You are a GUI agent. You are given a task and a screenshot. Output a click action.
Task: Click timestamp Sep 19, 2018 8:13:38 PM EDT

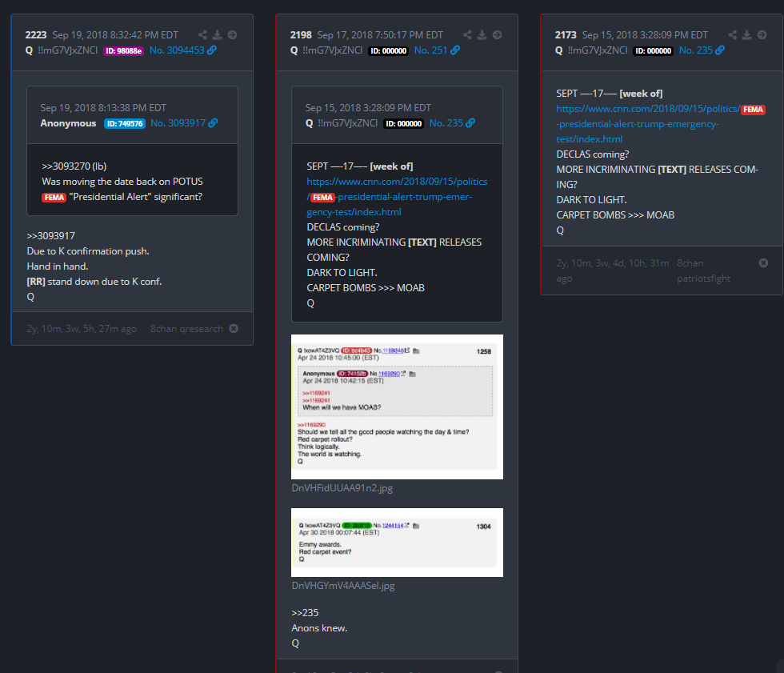[103, 108]
